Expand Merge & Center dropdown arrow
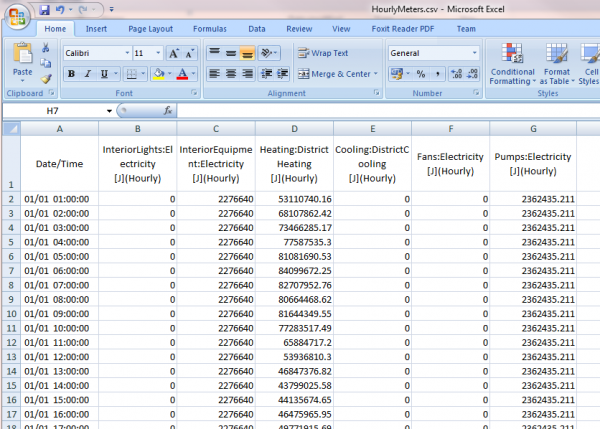600x429 pixels. pyautogui.click(x=376, y=73)
